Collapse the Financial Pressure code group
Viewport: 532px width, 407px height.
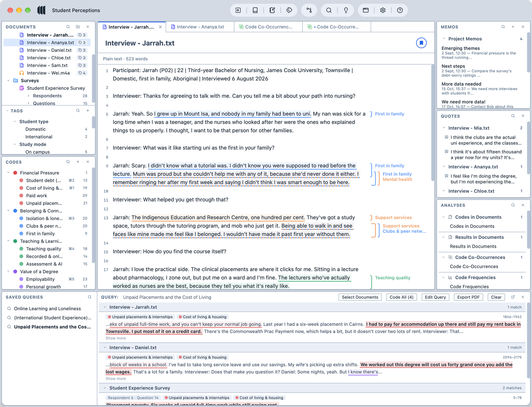[x=8, y=173]
